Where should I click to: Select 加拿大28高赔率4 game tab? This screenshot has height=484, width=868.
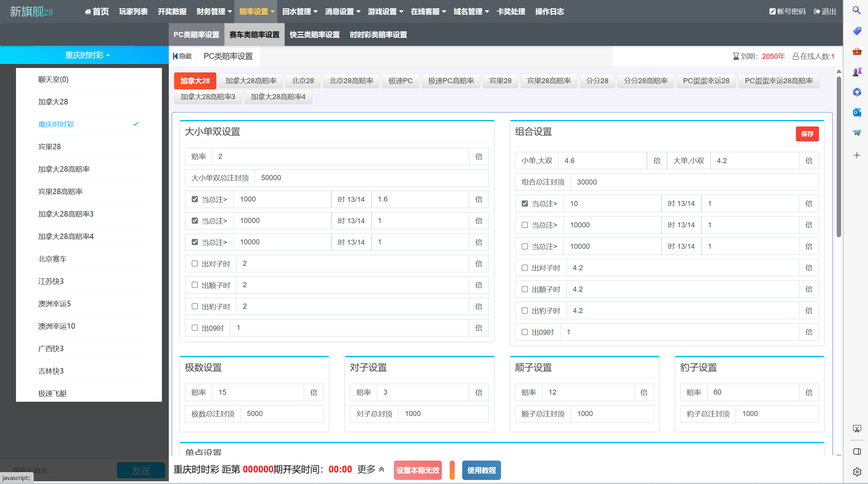coord(278,97)
